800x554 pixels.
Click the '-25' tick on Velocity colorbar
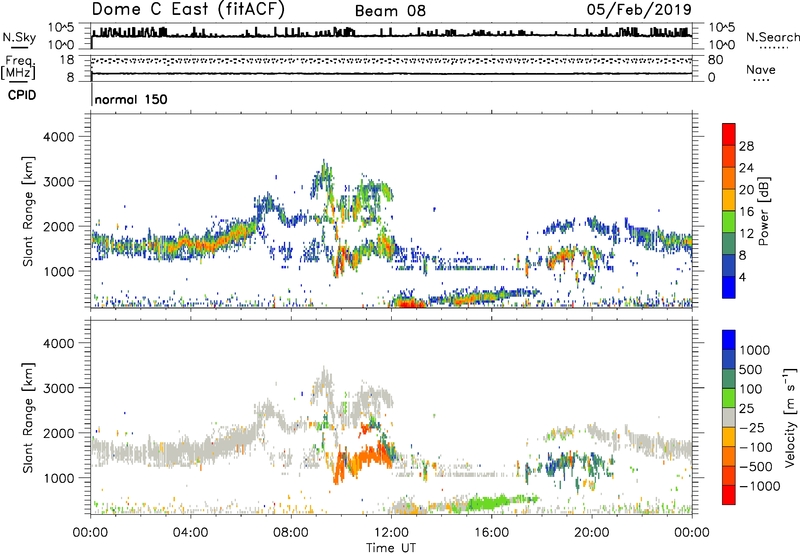(752, 427)
